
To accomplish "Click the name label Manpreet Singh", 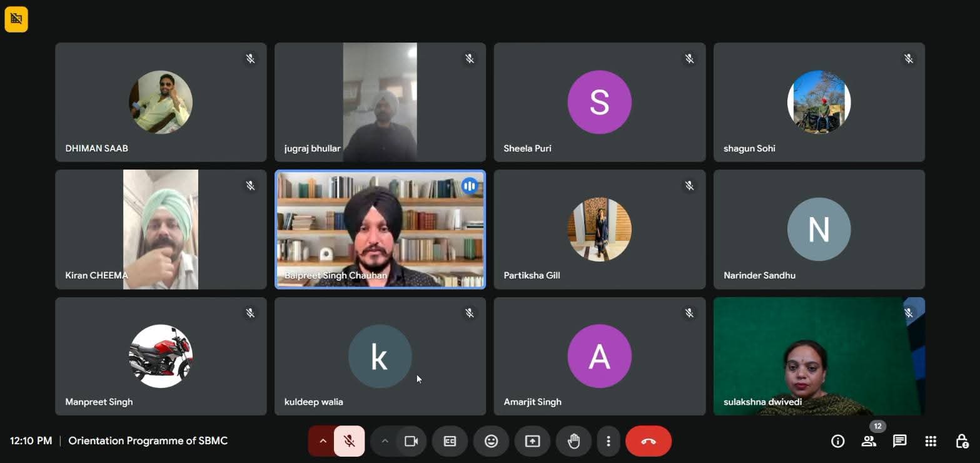I will (99, 402).
